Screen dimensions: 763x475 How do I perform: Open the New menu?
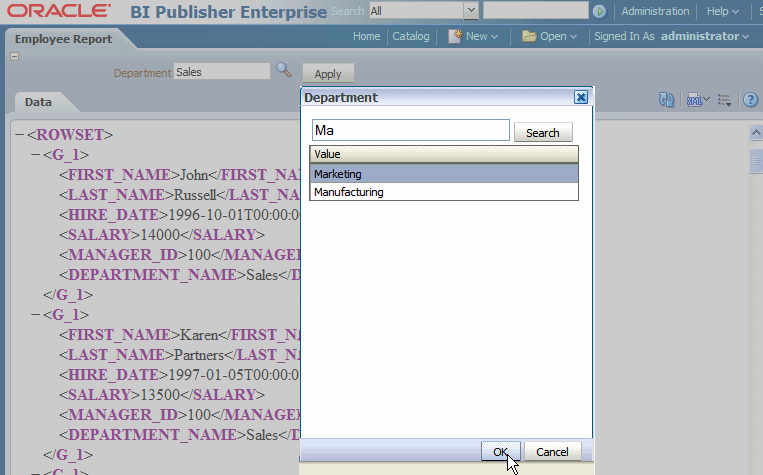click(473, 36)
